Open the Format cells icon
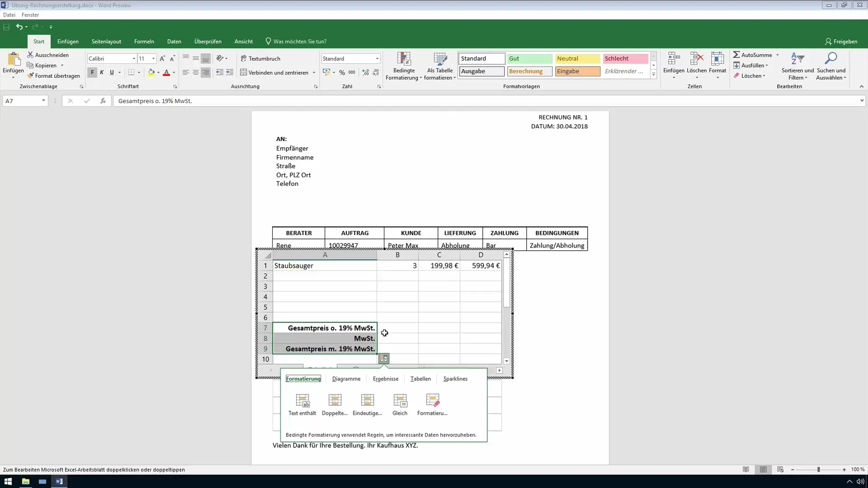Screen dimensions: 868x488 pyautogui.click(x=717, y=59)
